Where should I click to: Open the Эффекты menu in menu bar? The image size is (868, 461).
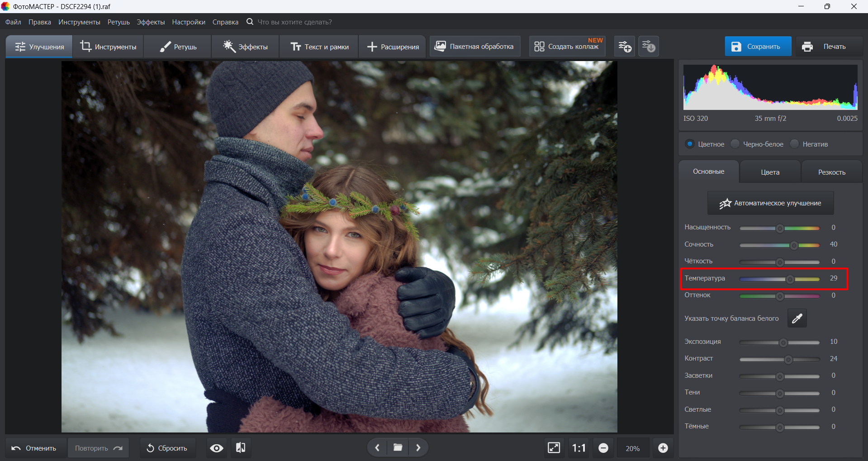tap(151, 22)
